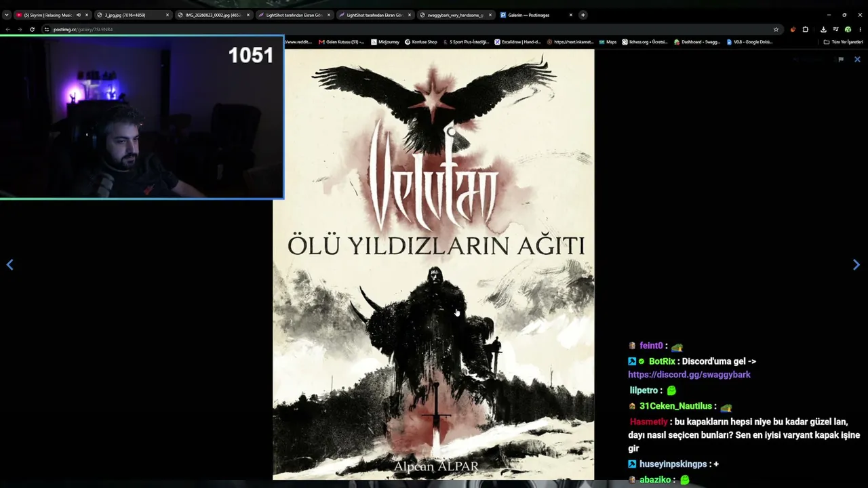Open the V0.8 Google Docs bookmark

coord(749,42)
